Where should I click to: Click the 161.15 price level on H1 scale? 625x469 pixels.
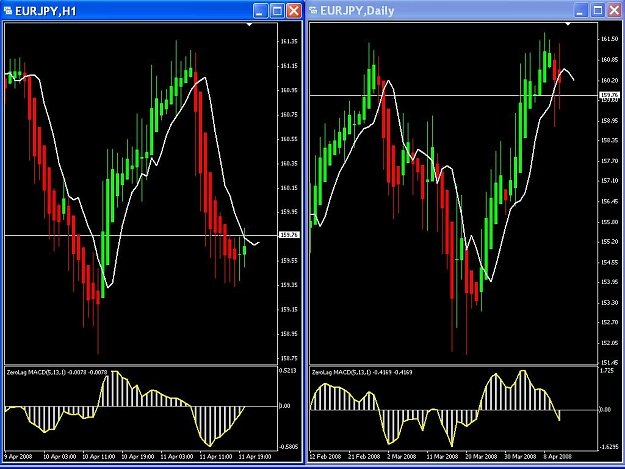pyautogui.click(x=289, y=66)
